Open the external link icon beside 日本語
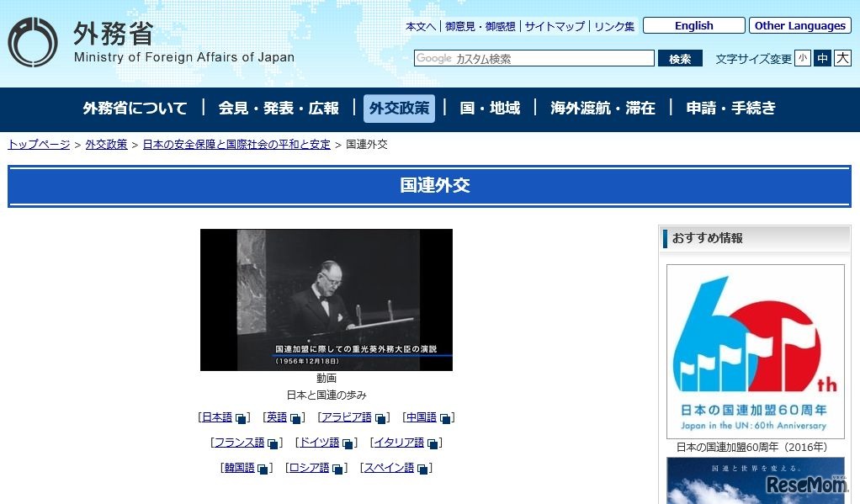This screenshot has height=504, width=860. (241, 416)
